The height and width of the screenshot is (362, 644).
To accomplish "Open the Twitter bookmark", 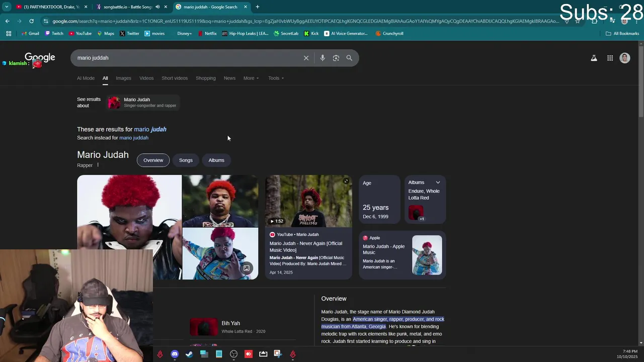I will click(129, 34).
